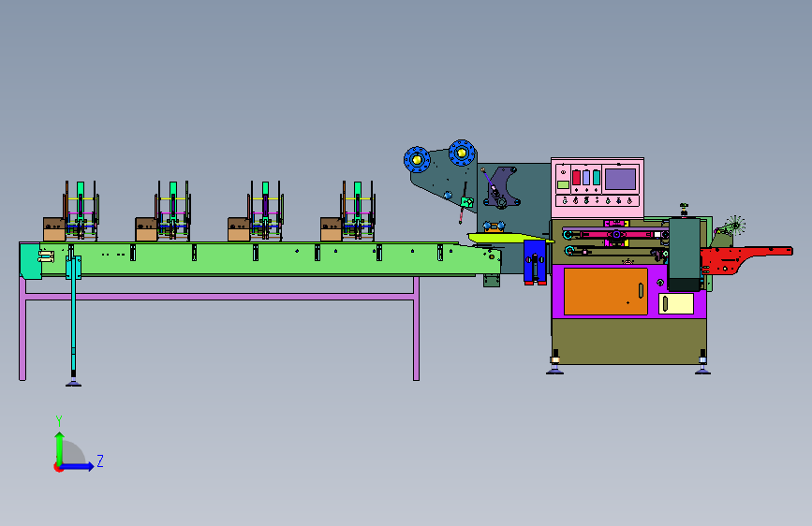Select the cyan support leg under the conveyor
The image size is (812, 526).
coord(73,315)
